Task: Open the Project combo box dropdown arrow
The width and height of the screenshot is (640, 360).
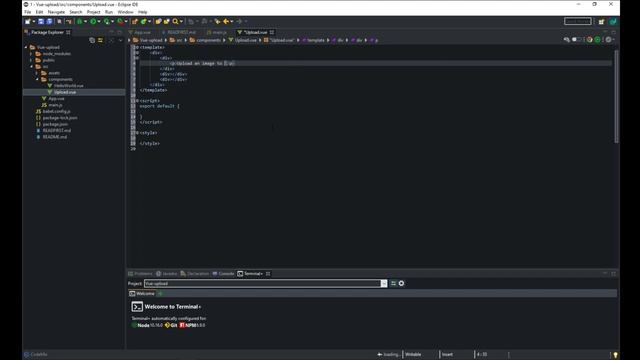Action: pyautogui.click(x=384, y=283)
